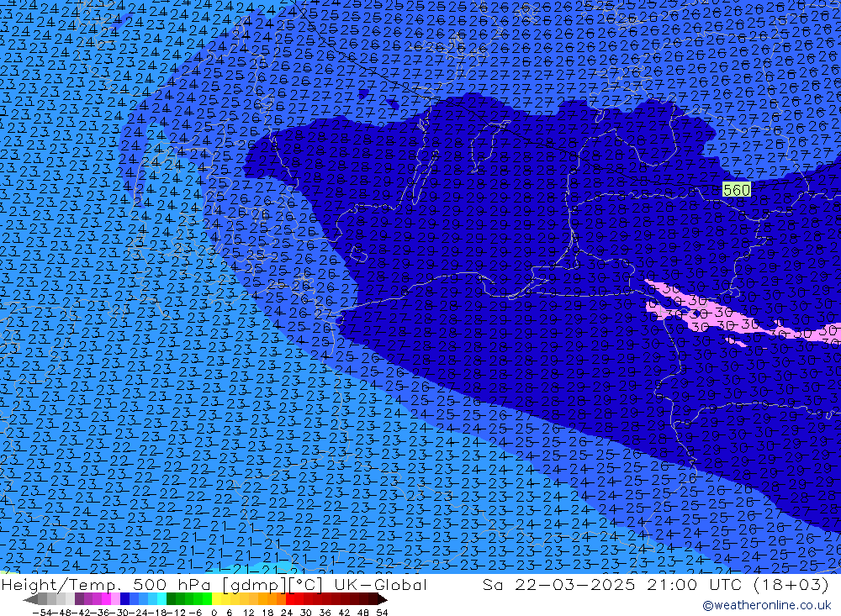Pick the dark purple legend swatch at -42

(x=79, y=599)
